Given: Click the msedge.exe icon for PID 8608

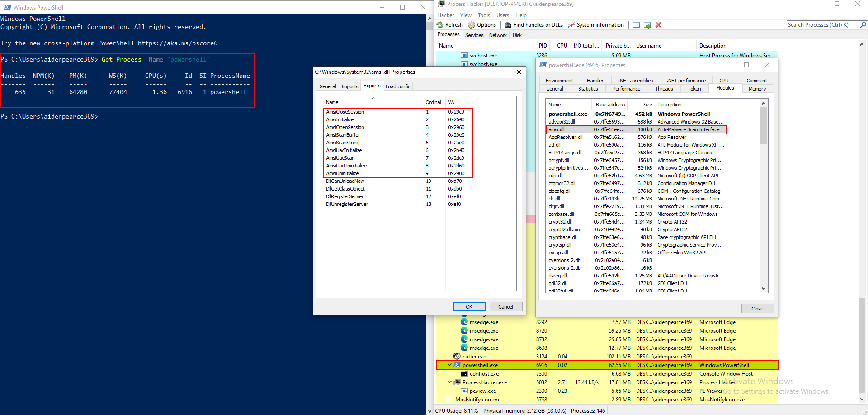Looking at the screenshot, I should (464, 348).
